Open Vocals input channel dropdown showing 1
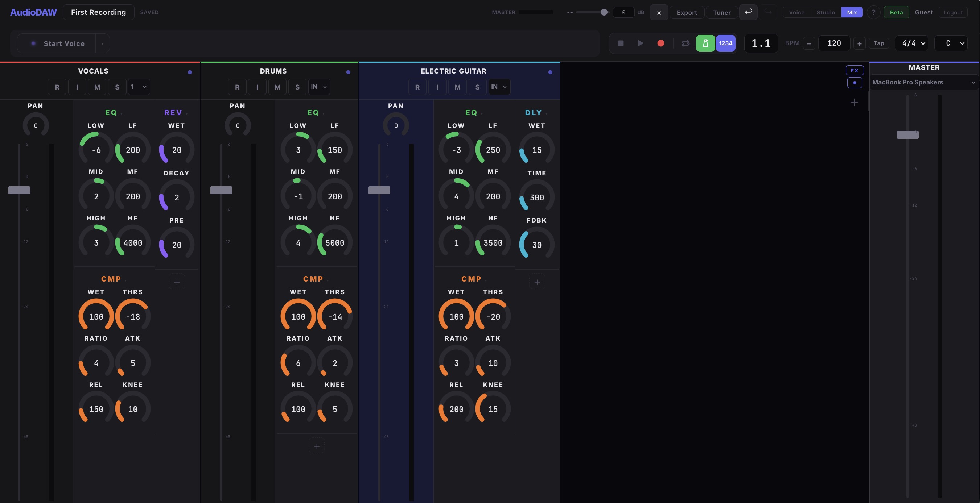The image size is (980, 503). [x=139, y=87]
